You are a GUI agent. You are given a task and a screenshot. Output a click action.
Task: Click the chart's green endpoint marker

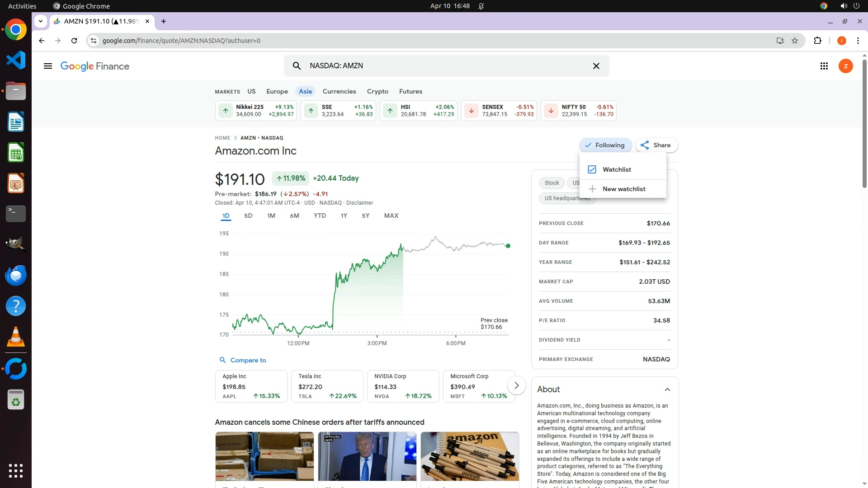click(x=508, y=246)
